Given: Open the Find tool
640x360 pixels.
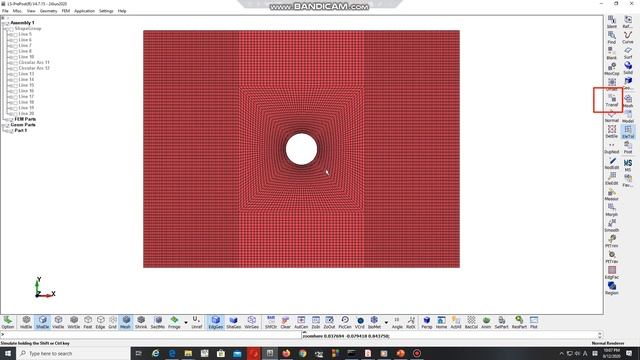Looking at the screenshot, I should tap(611, 38).
